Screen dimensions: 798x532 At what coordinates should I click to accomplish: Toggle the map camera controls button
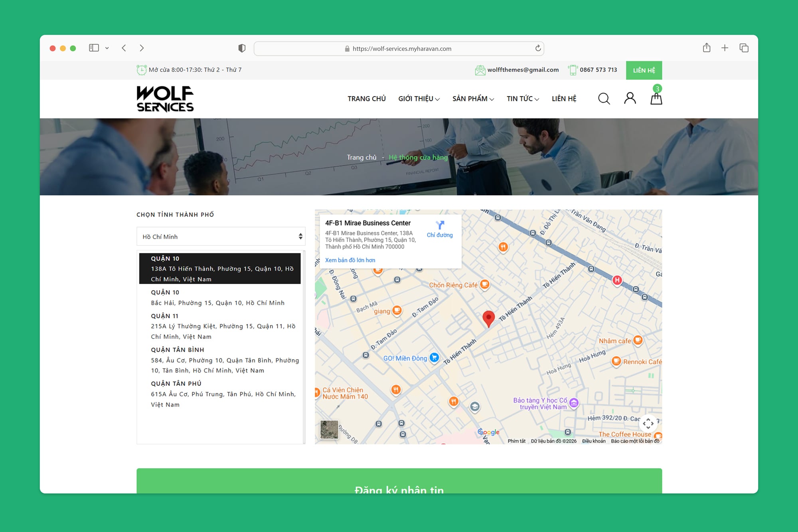tap(648, 423)
